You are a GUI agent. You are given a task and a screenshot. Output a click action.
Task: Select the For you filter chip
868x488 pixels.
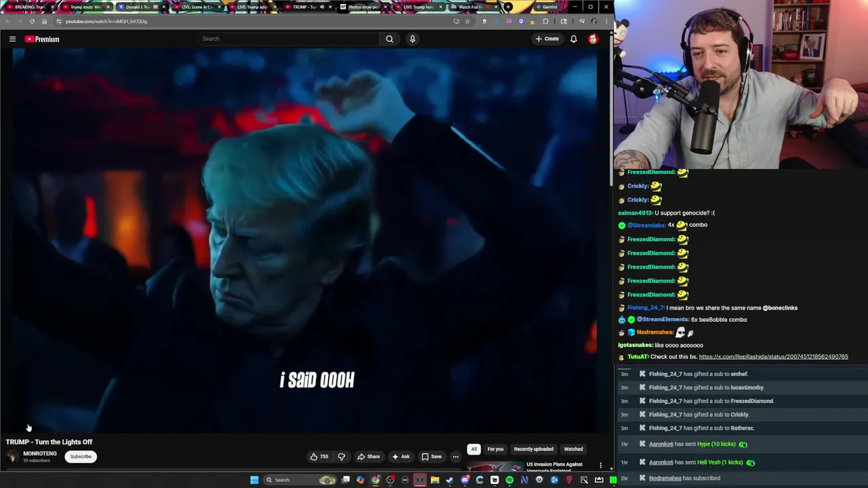pos(495,449)
